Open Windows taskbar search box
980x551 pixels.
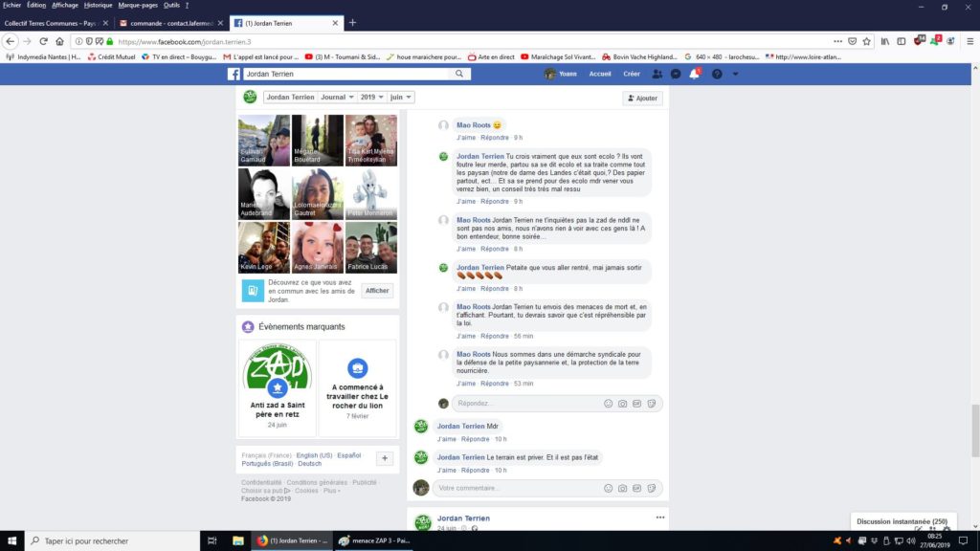click(x=110, y=541)
